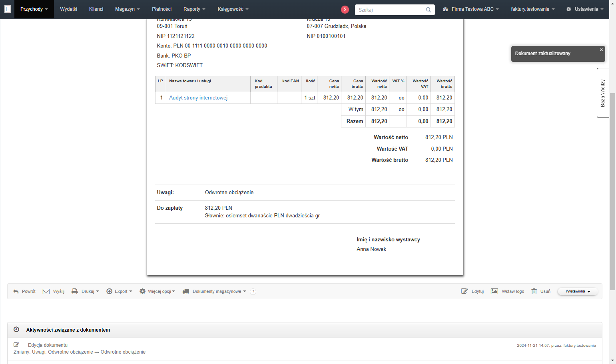
Task: Select the NIP 1121121122 text
Action: pos(176,36)
